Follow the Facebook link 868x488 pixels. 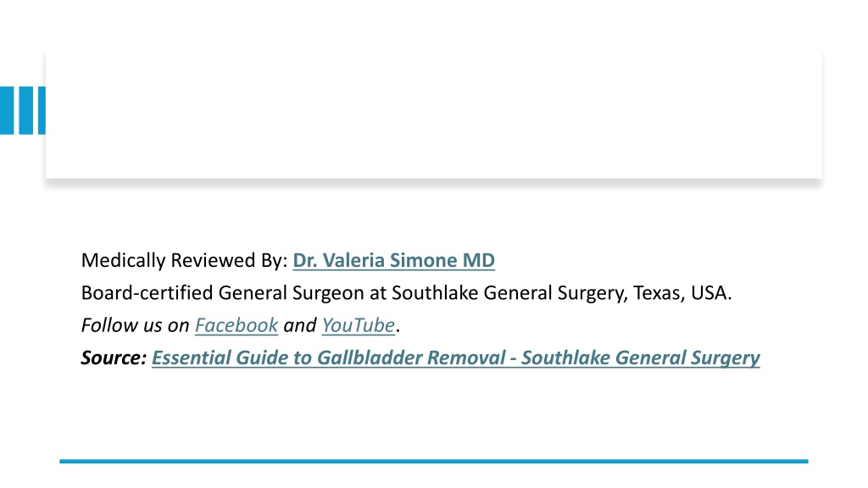coord(236,325)
